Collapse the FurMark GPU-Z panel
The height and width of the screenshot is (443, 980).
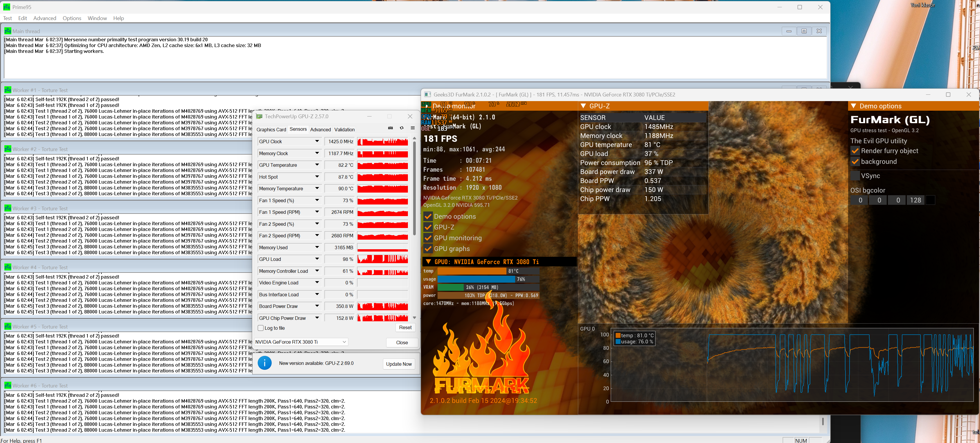tap(583, 106)
